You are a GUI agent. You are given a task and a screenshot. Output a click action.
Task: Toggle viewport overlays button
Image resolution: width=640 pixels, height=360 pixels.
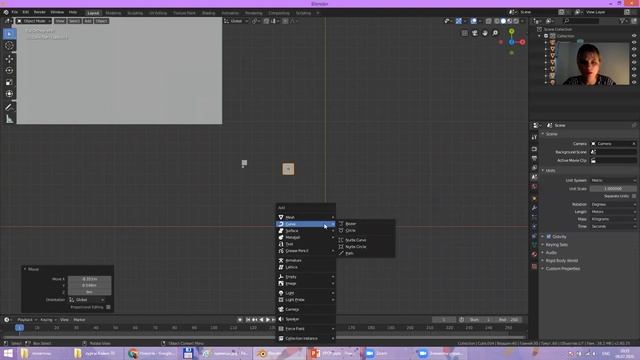coord(473,21)
